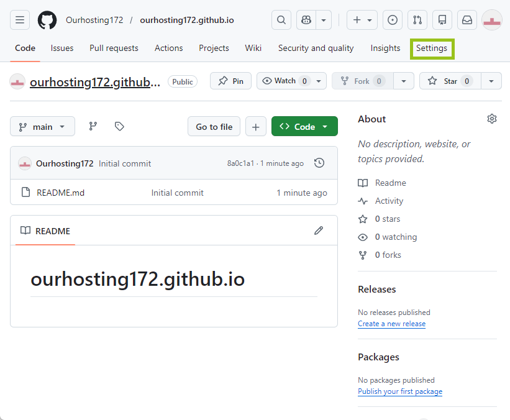Open the Packages heading link
Image resolution: width=510 pixels, height=420 pixels.
click(378, 357)
